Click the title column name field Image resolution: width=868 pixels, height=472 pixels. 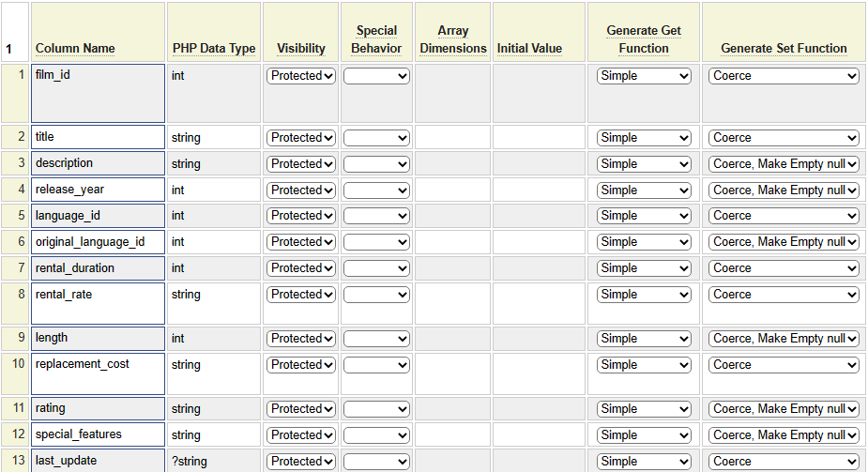tap(99, 137)
